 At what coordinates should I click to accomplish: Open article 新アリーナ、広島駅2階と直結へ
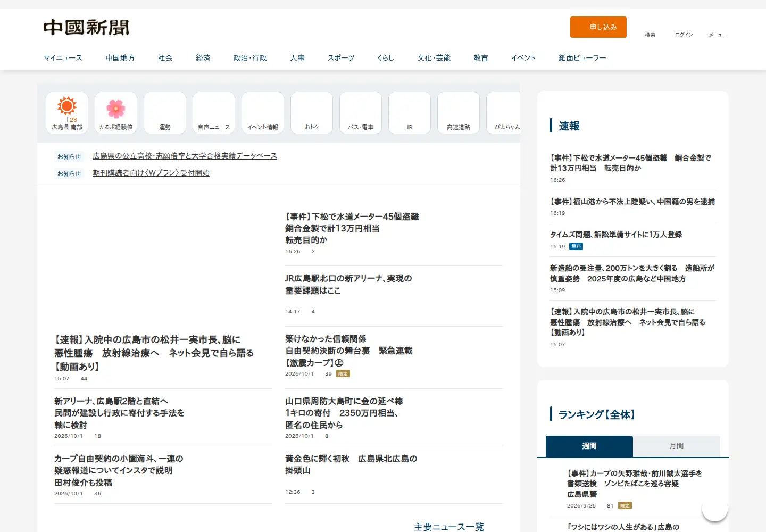point(119,413)
